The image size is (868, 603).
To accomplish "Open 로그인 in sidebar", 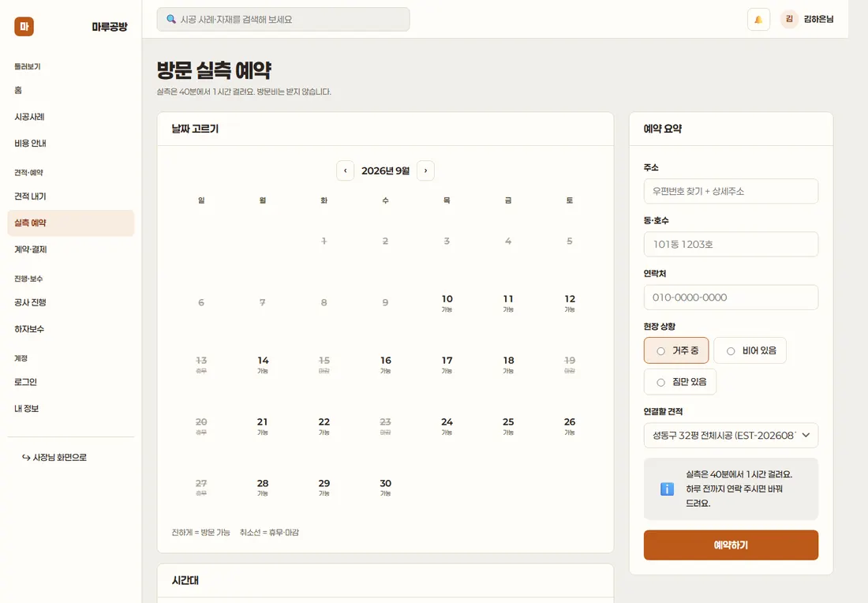I will pyautogui.click(x=71, y=382).
